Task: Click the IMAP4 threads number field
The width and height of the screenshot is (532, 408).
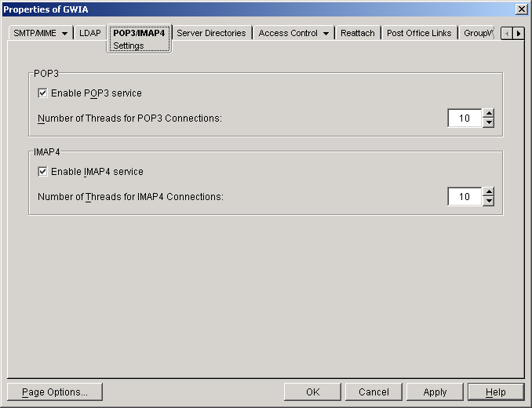Action: pos(465,197)
